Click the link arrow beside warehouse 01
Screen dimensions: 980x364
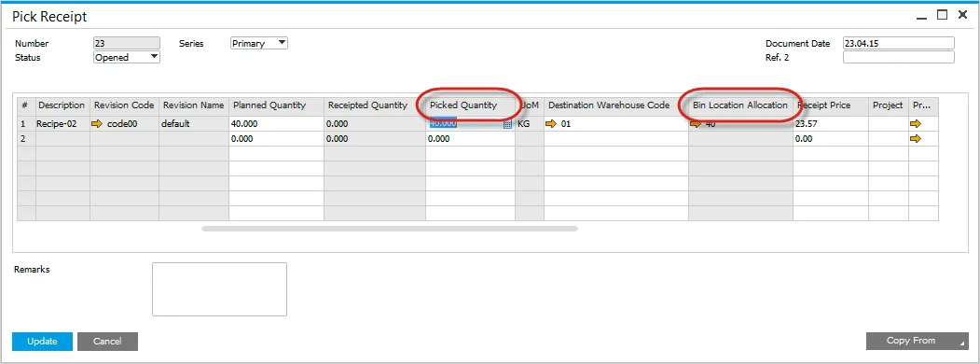[551, 124]
